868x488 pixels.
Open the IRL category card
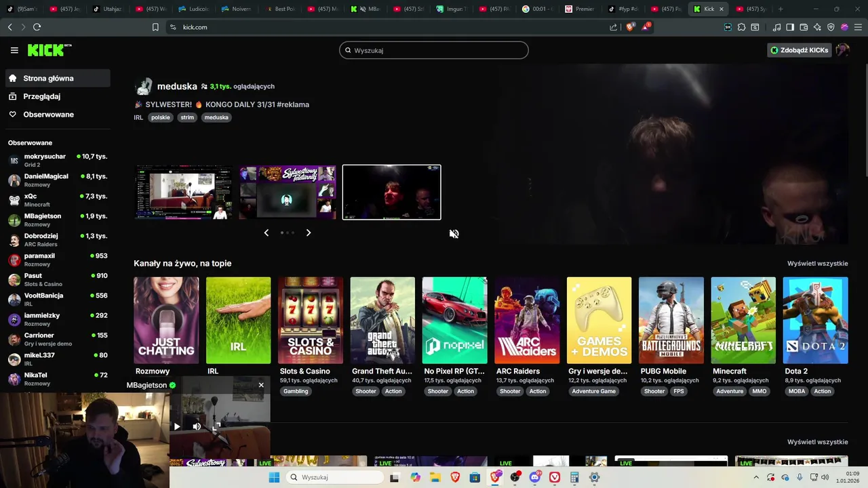click(x=238, y=321)
